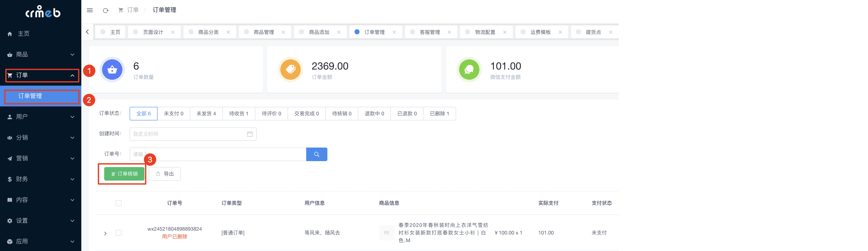Select the 交易完成 0 status filter
Image resolution: width=868 pixels, height=251 pixels.
click(307, 114)
